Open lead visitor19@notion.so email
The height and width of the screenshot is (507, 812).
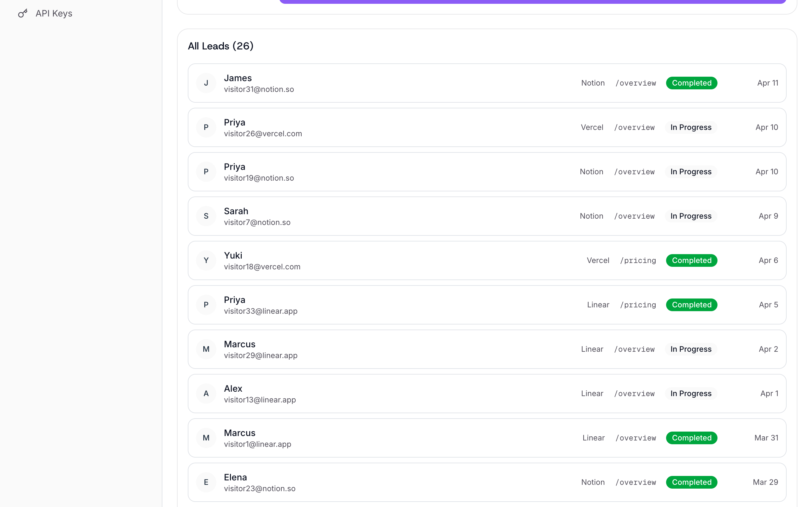259,178
